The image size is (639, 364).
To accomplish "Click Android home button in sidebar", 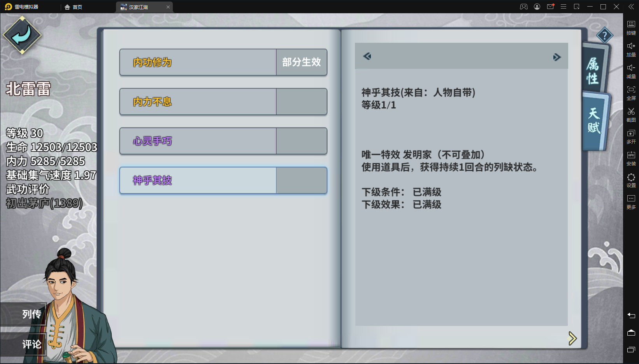I will [631, 332].
